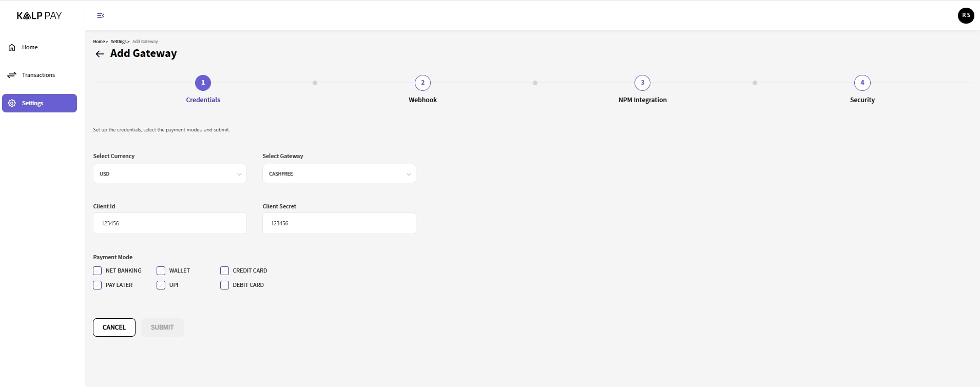
Task: Click the Submit button
Action: [162, 327]
